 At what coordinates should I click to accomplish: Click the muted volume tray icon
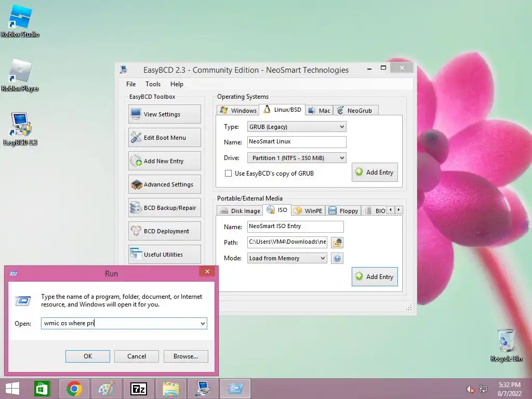coord(470,389)
